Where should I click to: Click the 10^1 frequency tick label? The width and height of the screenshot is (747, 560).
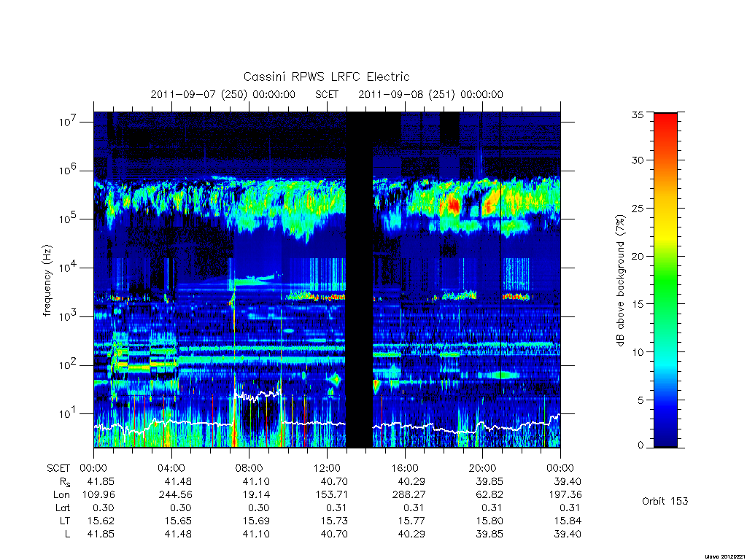pyautogui.click(x=68, y=414)
